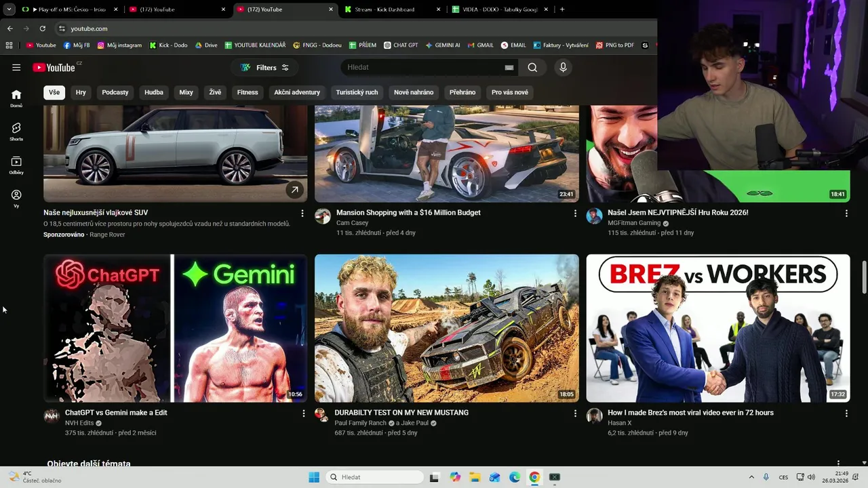The height and width of the screenshot is (488, 868).
Task: Click MGFitman Gaming channel avatar
Action: tap(595, 216)
